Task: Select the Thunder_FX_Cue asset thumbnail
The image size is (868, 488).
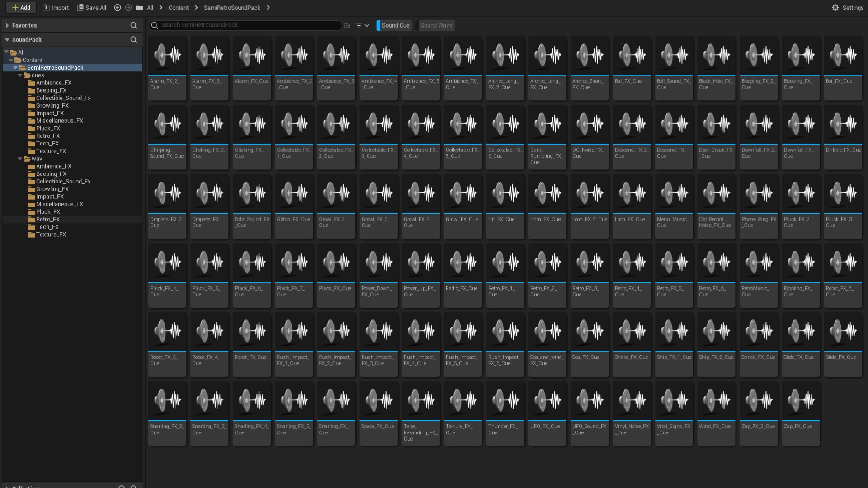Action: pyautogui.click(x=505, y=401)
